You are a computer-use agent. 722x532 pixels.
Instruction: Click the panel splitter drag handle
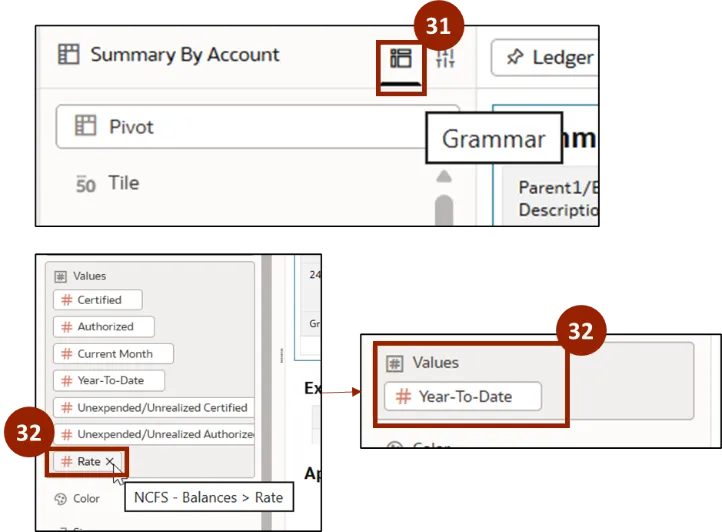coord(282,355)
